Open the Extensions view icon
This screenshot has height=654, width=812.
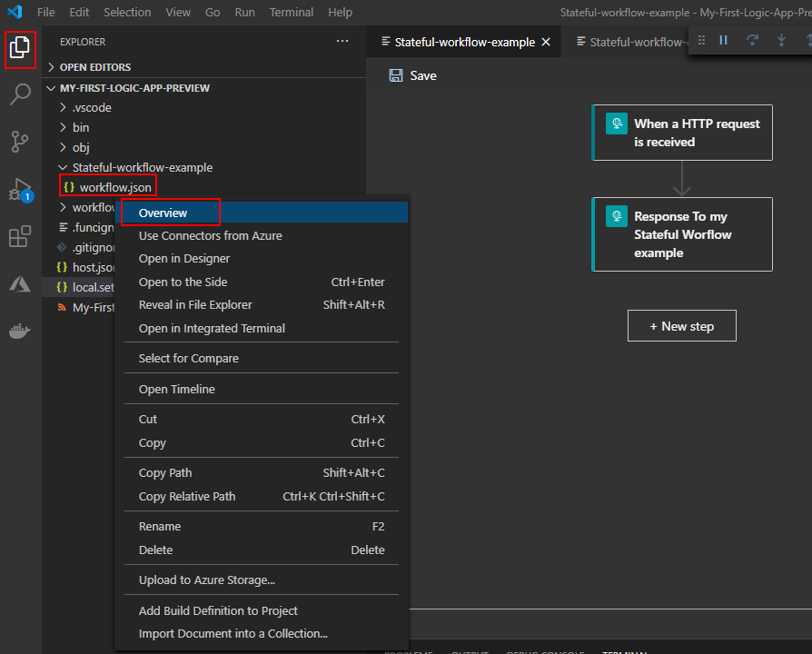pyautogui.click(x=20, y=237)
